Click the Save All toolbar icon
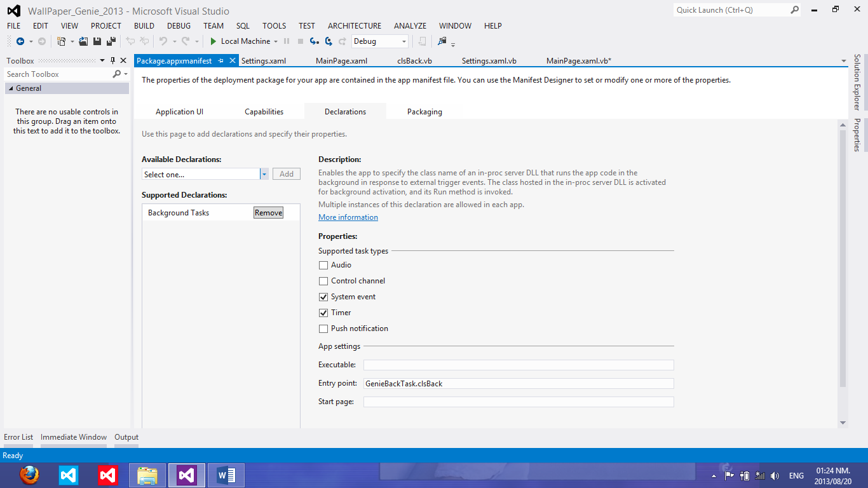The image size is (868, 488). pyautogui.click(x=111, y=41)
